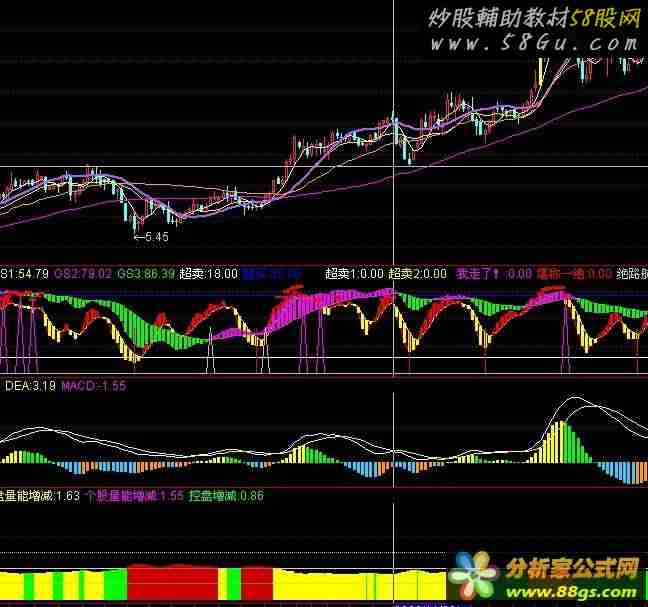Click the MACD:-1.55 value label
The height and width of the screenshot is (607, 648).
pyautogui.click(x=94, y=386)
